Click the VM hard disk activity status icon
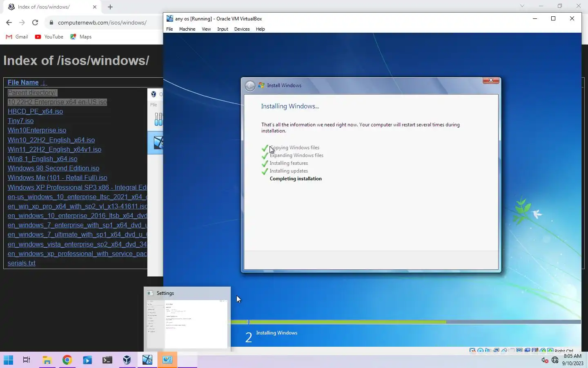588x368 pixels. (x=472, y=350)
